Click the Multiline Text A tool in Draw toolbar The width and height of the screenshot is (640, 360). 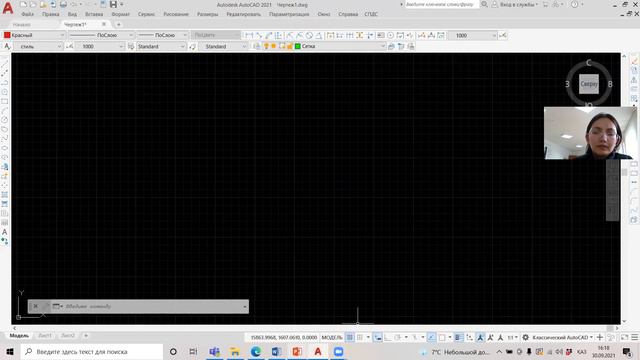pos(4,232)
